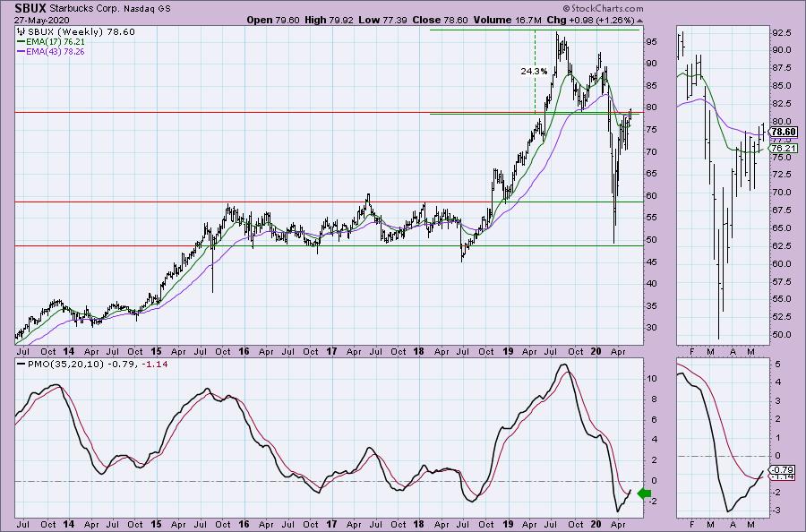Select the 'Open 79.60' value
This screenshot has height=532, width=806.
(x=273, y=20)
